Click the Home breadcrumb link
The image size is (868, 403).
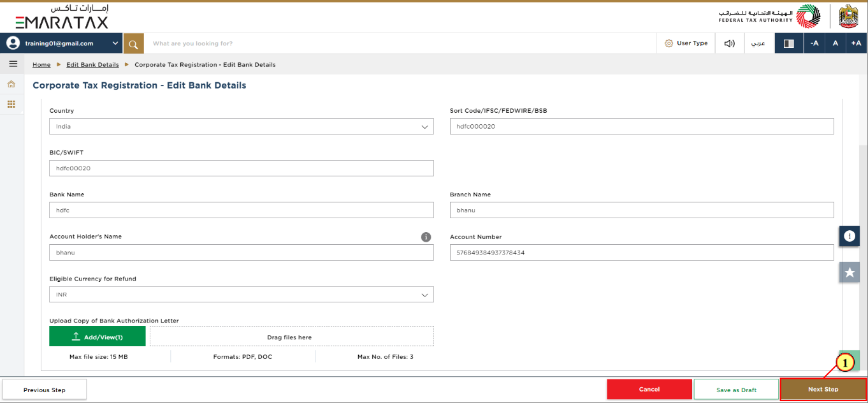pos(41,64)
